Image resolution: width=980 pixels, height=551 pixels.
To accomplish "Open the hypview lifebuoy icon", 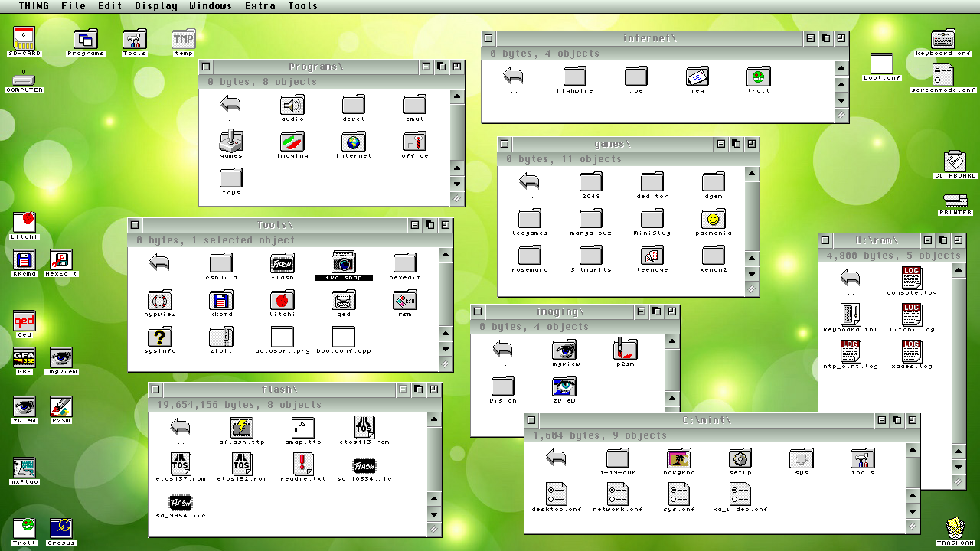I will click(159, 300).
